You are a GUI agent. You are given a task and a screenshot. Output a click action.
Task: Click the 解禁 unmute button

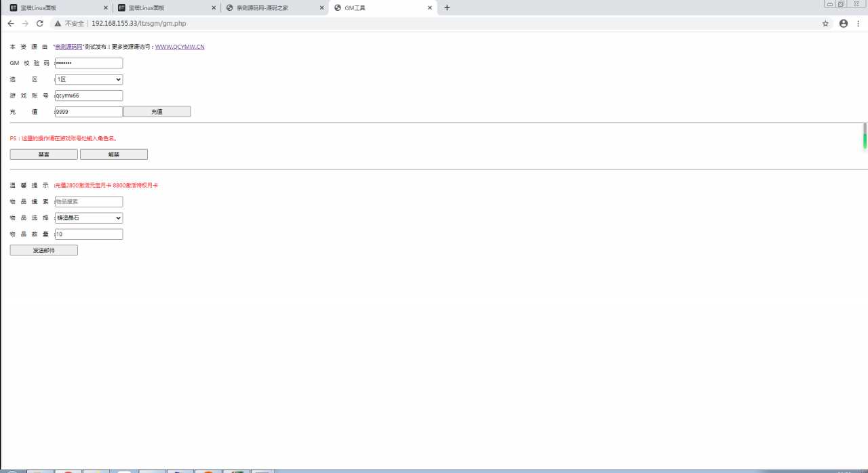(113, 155)
